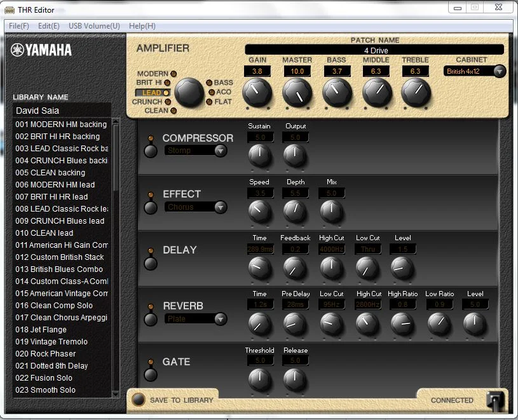Enable the DELAY effect switch
Viewport: 518px width, 420px height.
[x=151, y=262]
